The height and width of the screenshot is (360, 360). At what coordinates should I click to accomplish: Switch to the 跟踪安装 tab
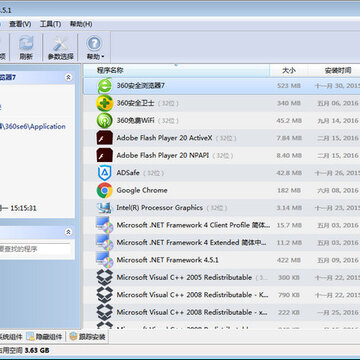click(88, 337)
